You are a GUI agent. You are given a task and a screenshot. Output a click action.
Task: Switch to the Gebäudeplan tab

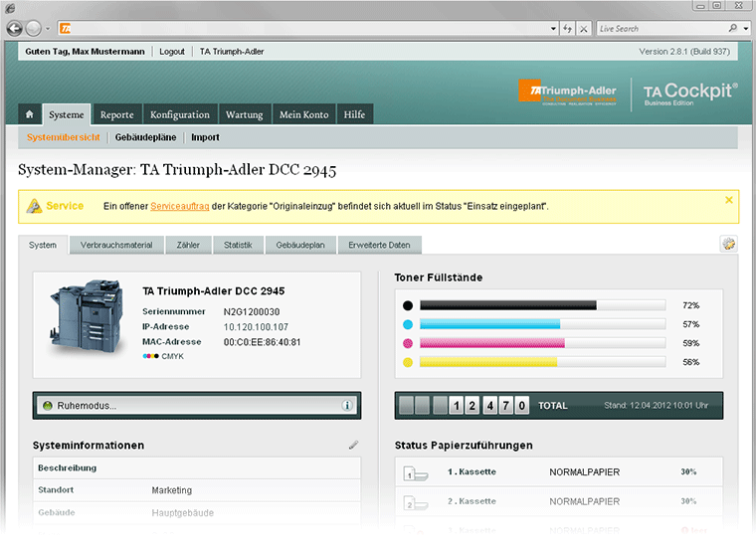(300, 245)
